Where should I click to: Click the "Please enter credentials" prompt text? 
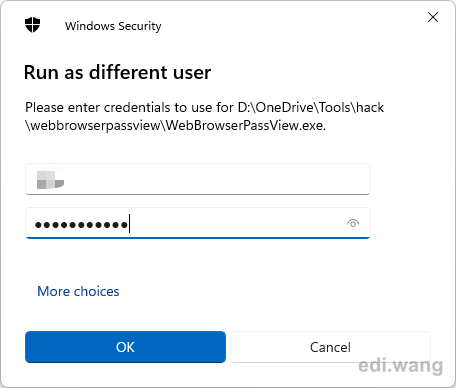coord(129,107)
